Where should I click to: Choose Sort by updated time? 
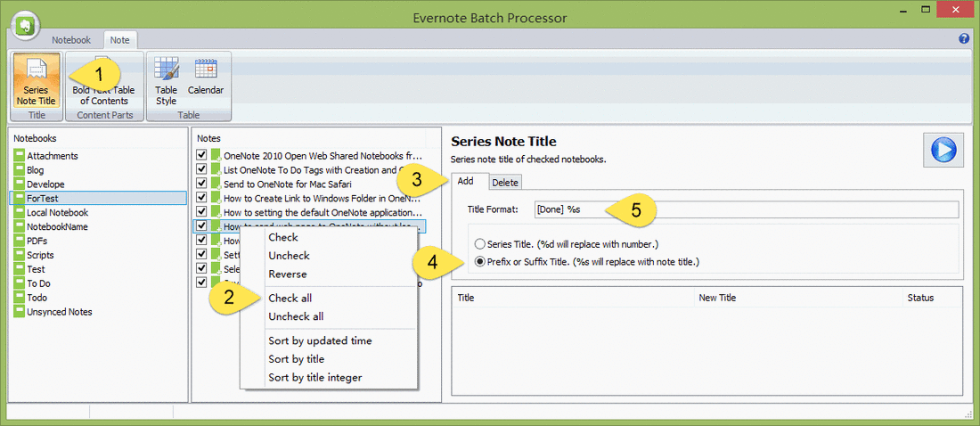(320, 340)
